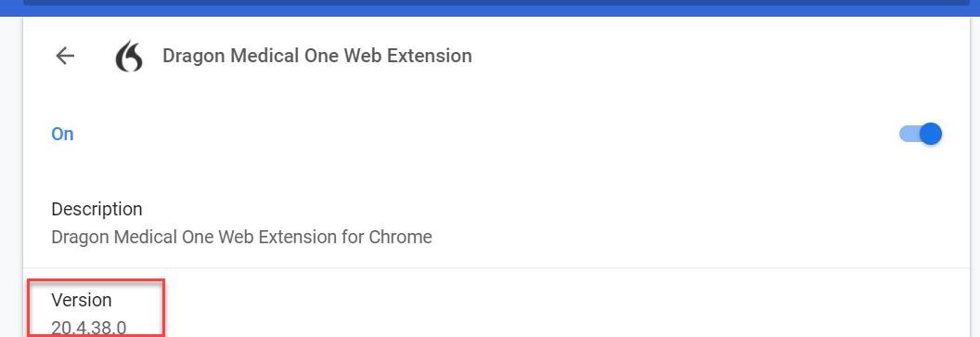Click the light blue track of the switch
The image size is (980, 337).
click(x=909, y=134)
